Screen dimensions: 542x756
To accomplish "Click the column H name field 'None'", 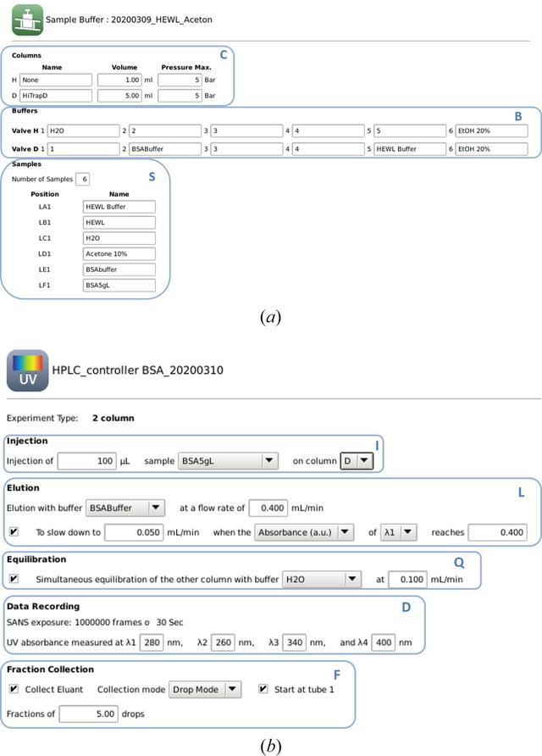I will 56,80.
